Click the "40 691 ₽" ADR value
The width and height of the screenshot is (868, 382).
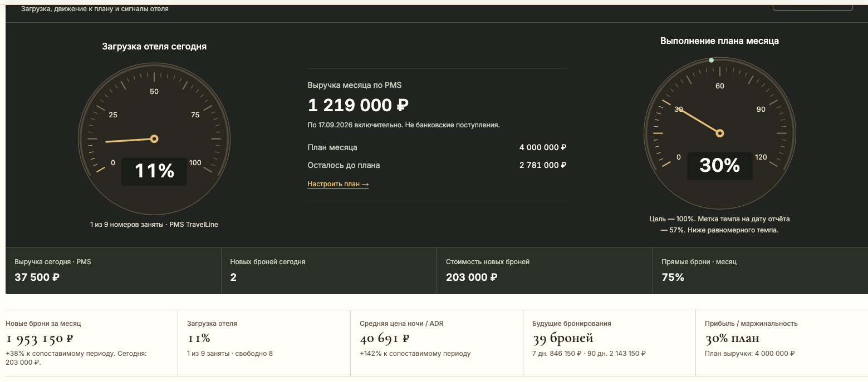click(385, 338)
